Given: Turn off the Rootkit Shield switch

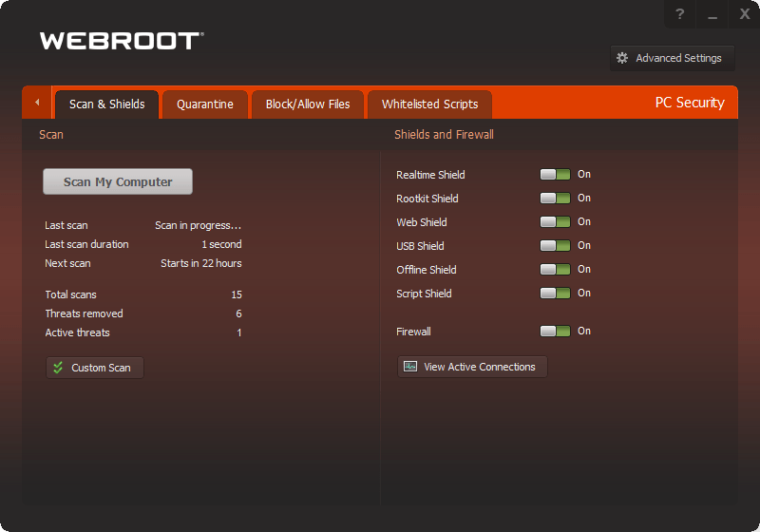Looking at the screenshot, I should pos(555,199).
